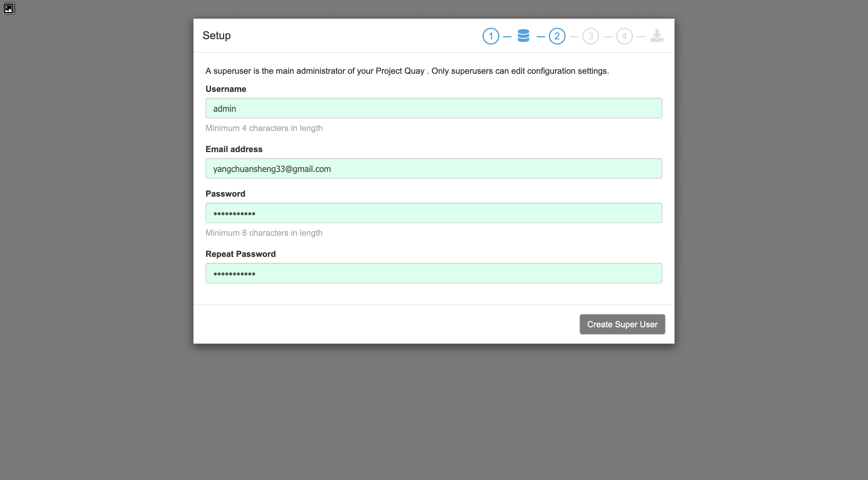Click the Create Super User button

tap(622, 324)
